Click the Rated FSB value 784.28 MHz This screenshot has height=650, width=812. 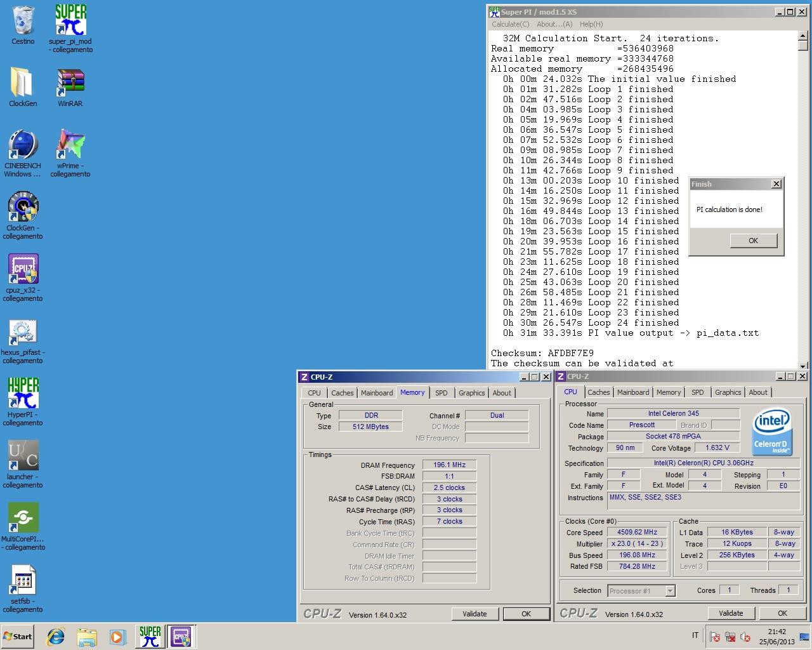tap(637, 566)
